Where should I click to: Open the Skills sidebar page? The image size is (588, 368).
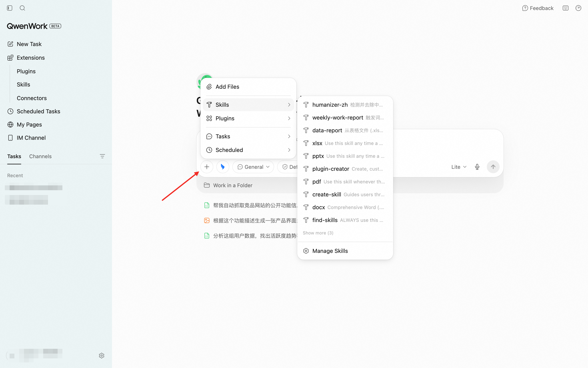(x=23, y=84)
